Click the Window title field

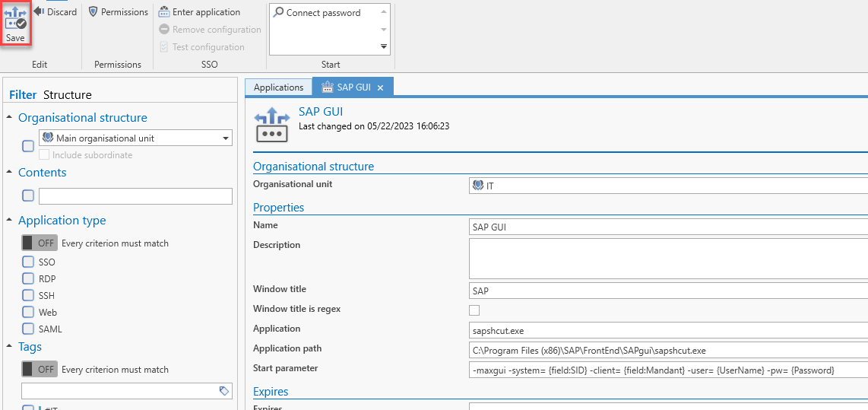(x=668, y=291)
